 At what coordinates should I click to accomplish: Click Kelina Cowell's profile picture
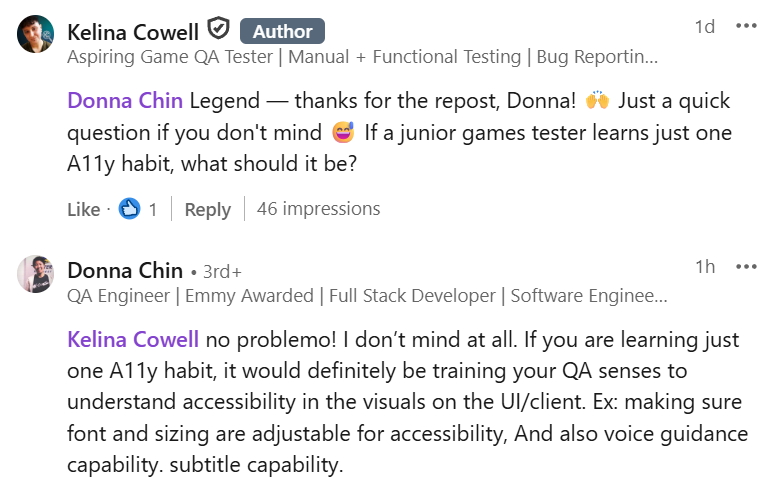(35, 34)
